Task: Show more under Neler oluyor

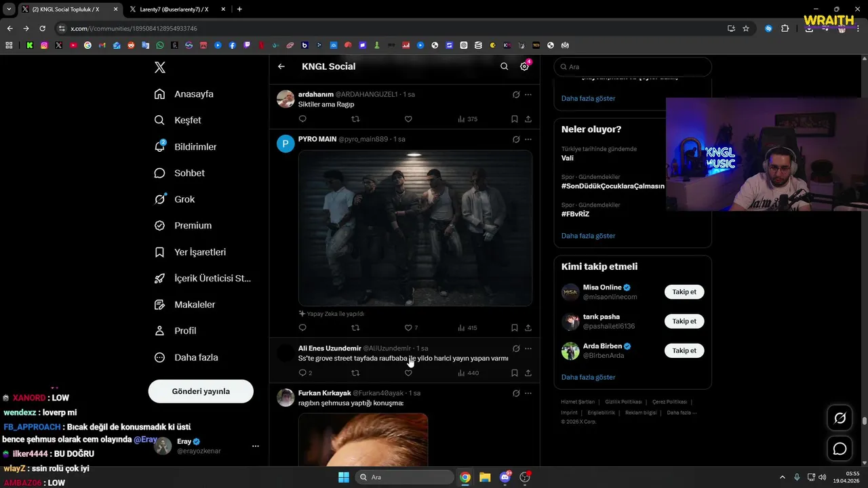Action: 588,236
